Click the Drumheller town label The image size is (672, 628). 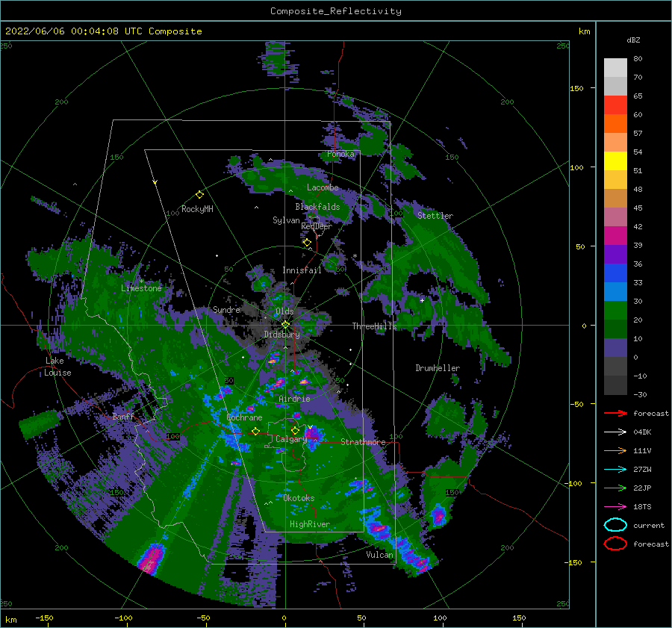pos(438,368)
